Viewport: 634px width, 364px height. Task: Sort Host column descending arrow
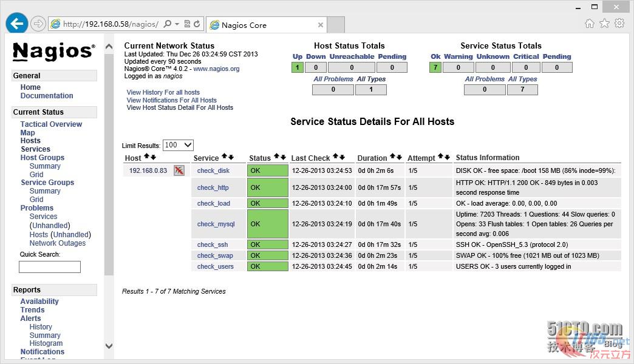tap(153, 157)
